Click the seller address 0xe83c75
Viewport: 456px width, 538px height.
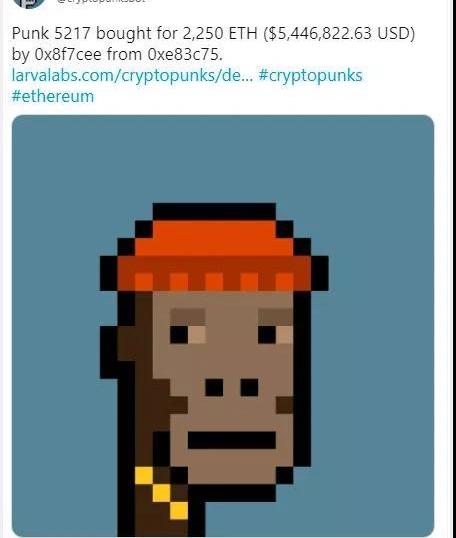tap(185, 54)
